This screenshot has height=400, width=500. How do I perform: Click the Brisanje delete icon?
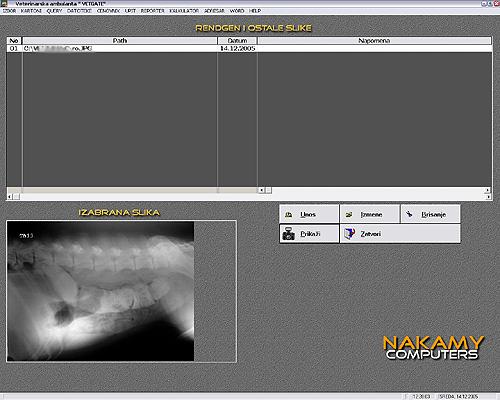pyautogui.click(x=409, y=214)
